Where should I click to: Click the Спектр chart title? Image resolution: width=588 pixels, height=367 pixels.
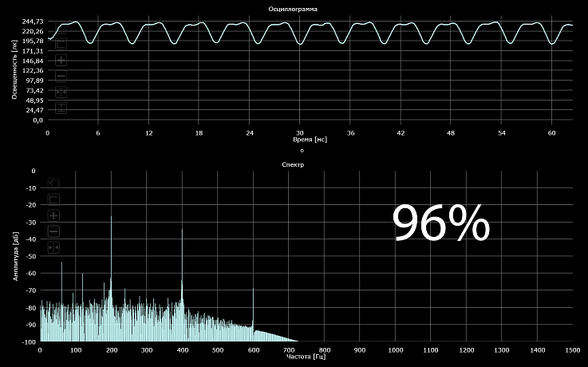[x=293, y=164]
